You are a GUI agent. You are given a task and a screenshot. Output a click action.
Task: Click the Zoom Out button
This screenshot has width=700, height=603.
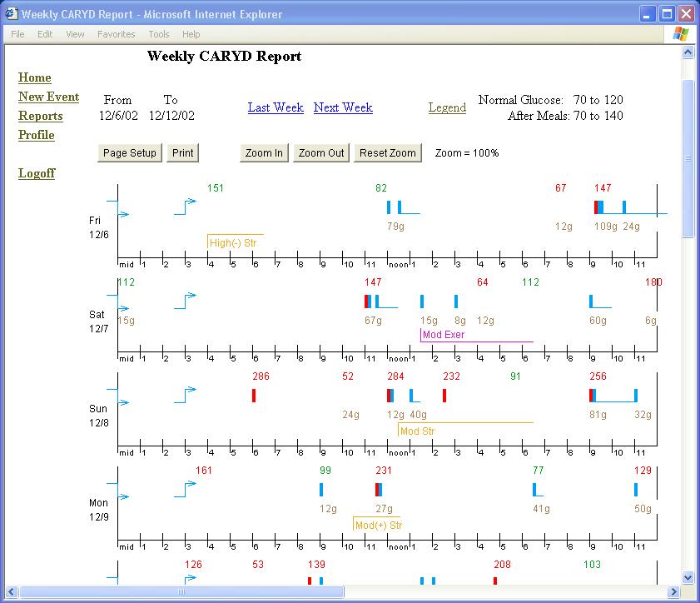[x=321, y=152]
